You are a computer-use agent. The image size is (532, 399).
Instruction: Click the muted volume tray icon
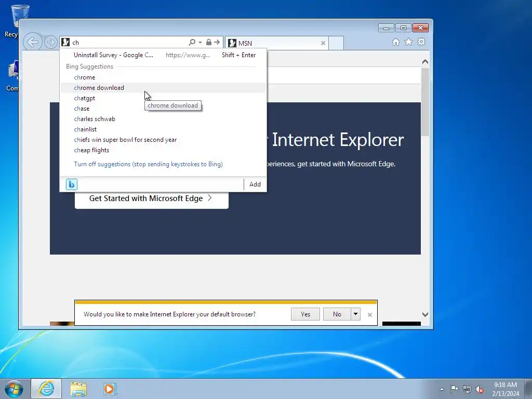point(480,389)
